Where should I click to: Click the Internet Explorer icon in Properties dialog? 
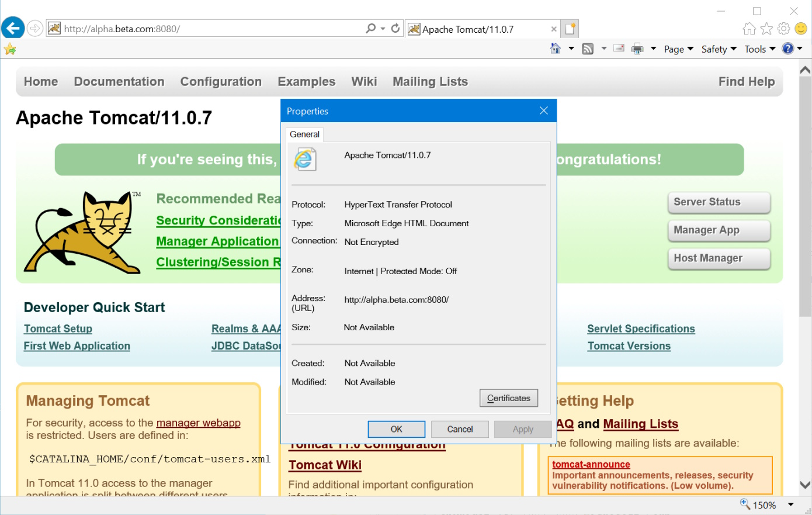[305, 159]
